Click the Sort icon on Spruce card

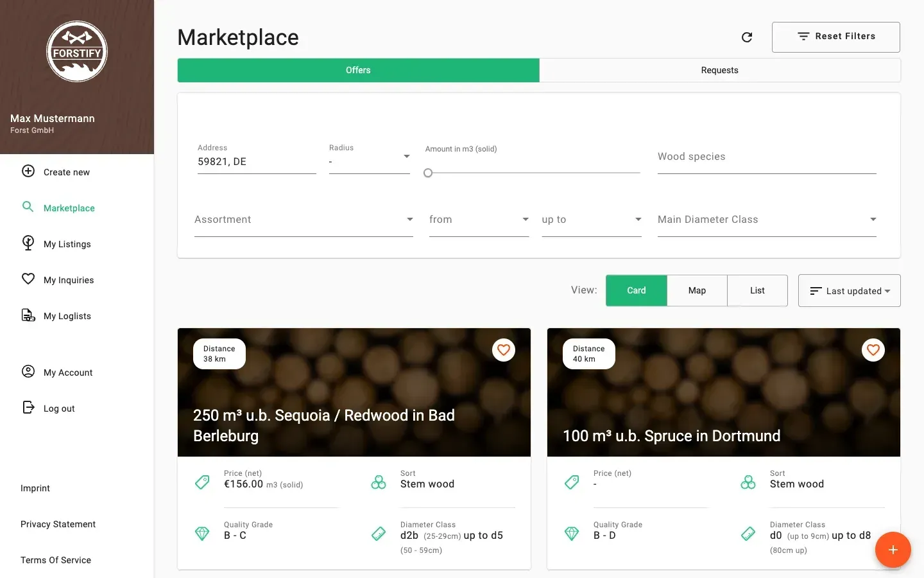point(748,482)
